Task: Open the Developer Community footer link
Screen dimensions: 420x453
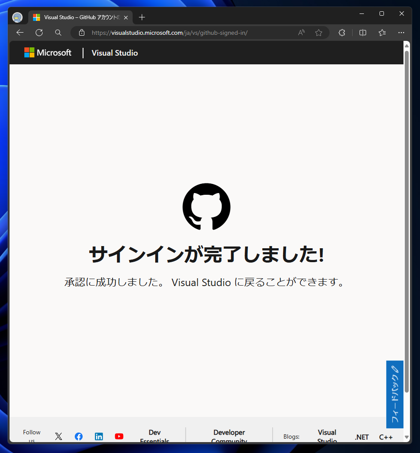Action: pyautogui.click(x=229, y=436)
